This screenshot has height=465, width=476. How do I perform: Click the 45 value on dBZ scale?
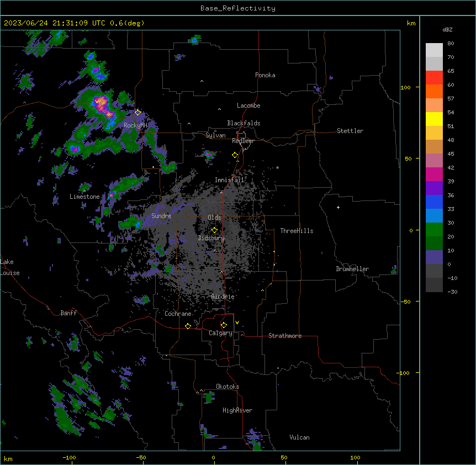(x=451, y=154)
